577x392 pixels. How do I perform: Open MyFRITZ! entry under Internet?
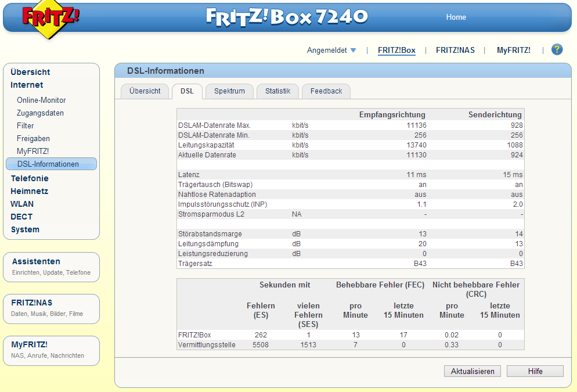(33, 151)
